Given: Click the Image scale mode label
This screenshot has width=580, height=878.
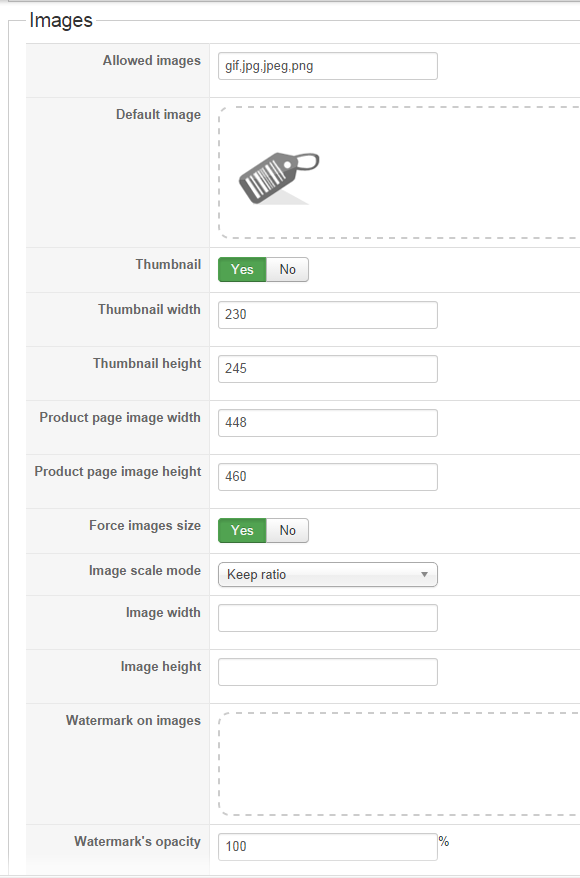Looking at the screenshot, I should [144, 571].
